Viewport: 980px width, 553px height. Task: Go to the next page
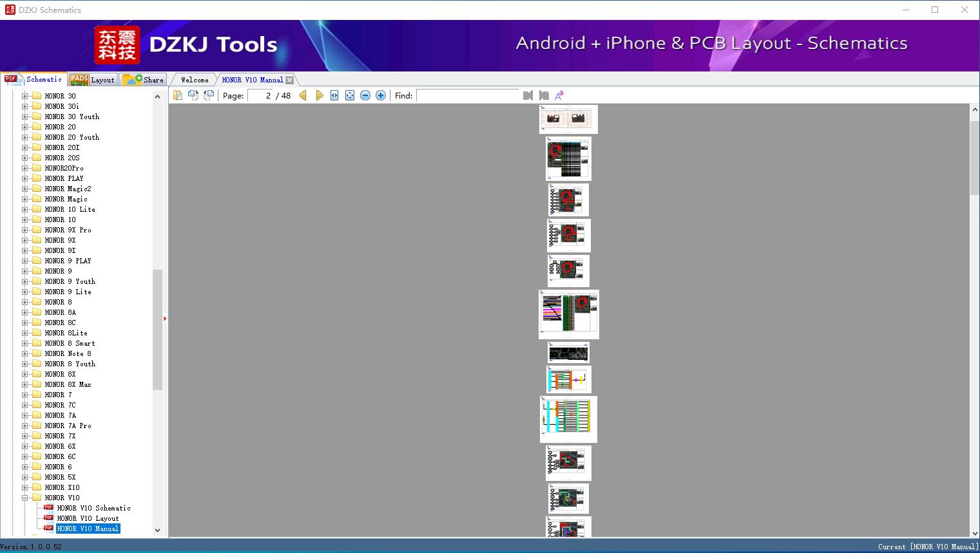click(x=320, y=95)
